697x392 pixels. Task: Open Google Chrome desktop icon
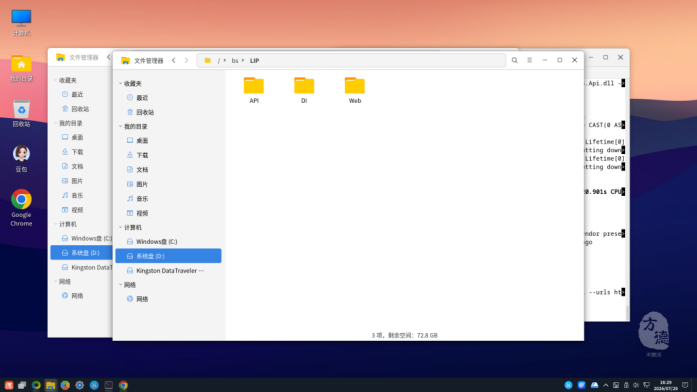pyautogui.click(x=21, y=208)
